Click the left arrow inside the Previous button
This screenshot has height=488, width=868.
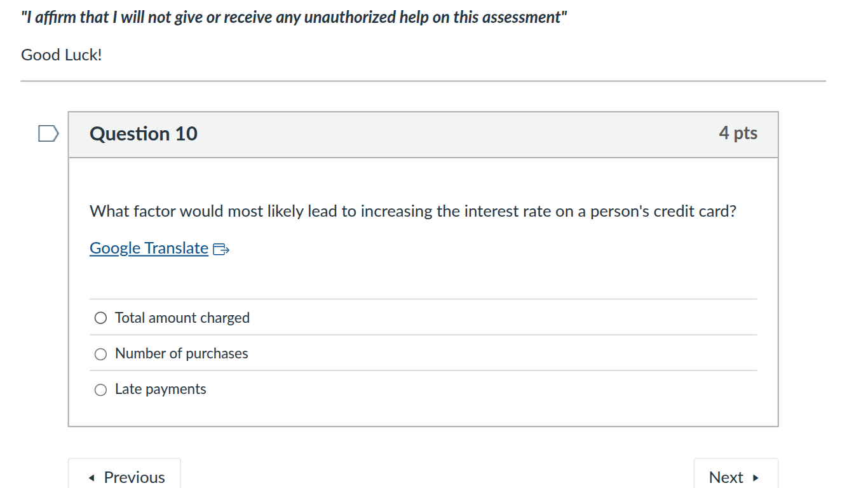90,477
